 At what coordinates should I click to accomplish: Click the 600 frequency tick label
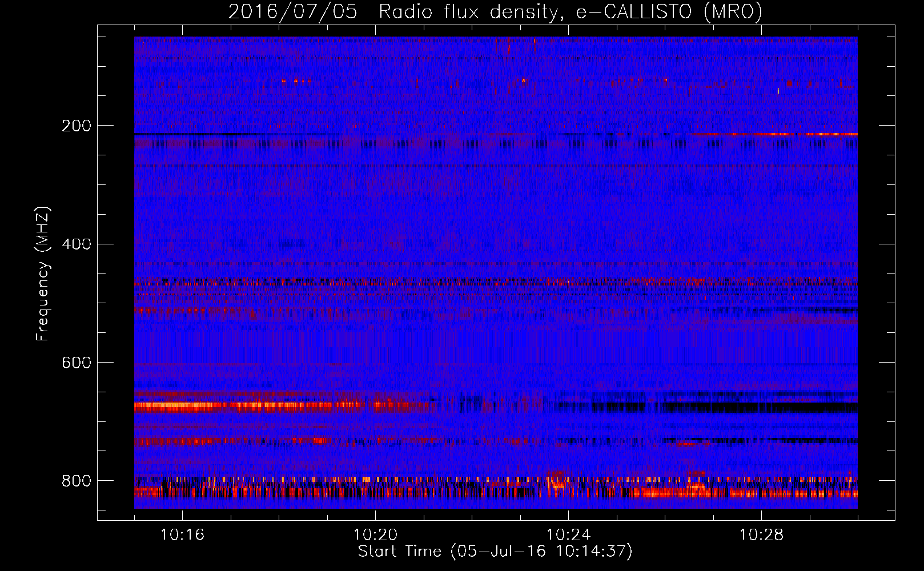pyautogui.click(x=76, y=363)
